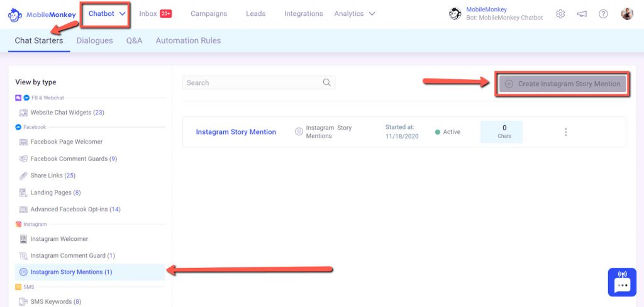Select Instagram Story Mentions (1)

90,272
